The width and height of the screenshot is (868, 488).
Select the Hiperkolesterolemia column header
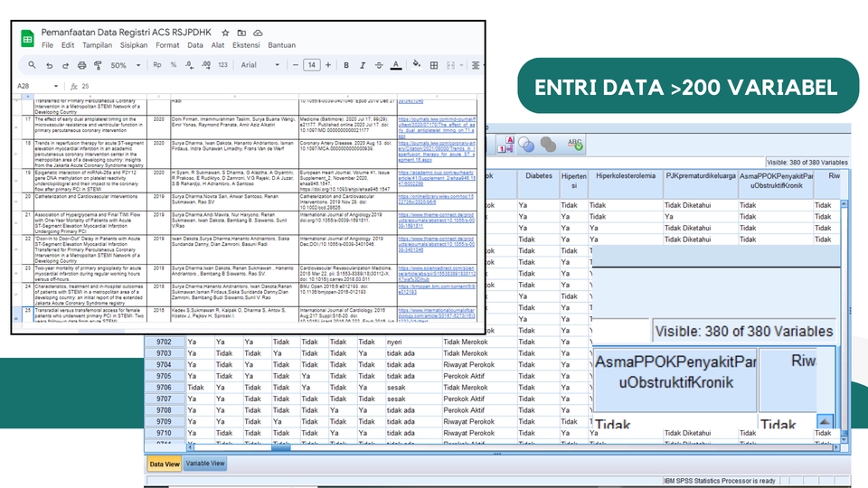[x=626, y=184]
